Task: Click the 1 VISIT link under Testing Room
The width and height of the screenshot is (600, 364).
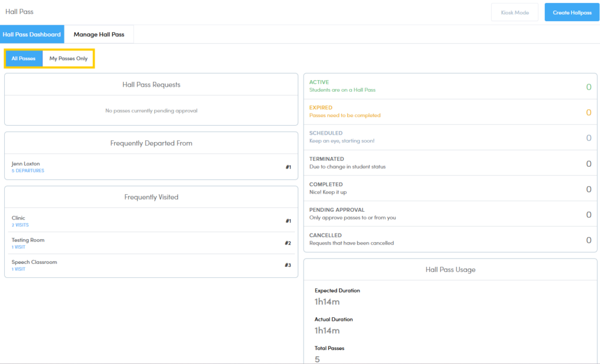Action: [x=18, y=247]
